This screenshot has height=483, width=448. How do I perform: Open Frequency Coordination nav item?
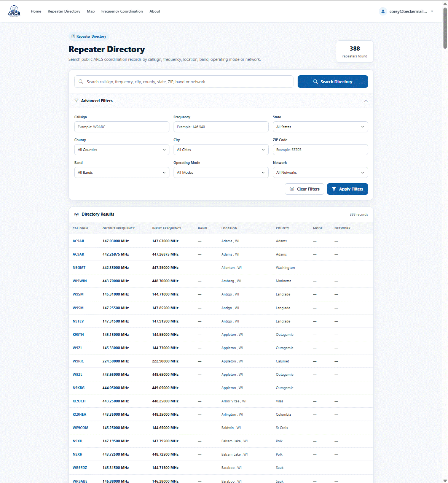(x=122, y=11)
